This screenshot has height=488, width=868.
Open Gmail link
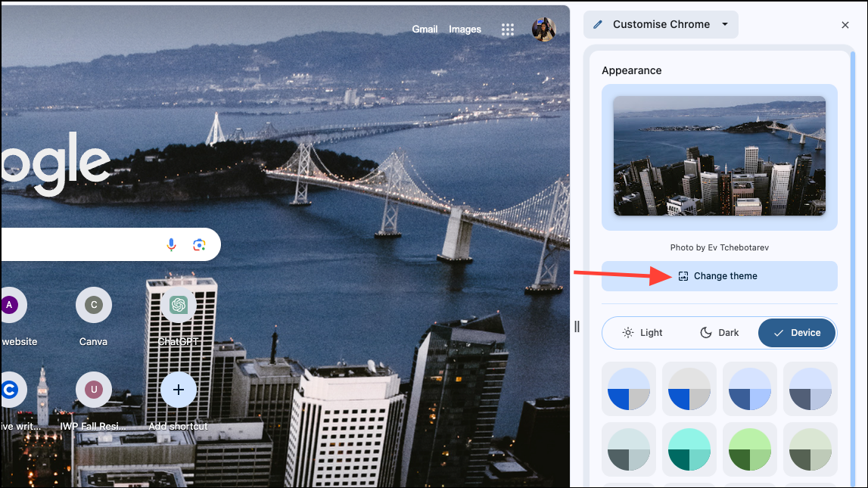pyautogui.click(x=425, y=30)
